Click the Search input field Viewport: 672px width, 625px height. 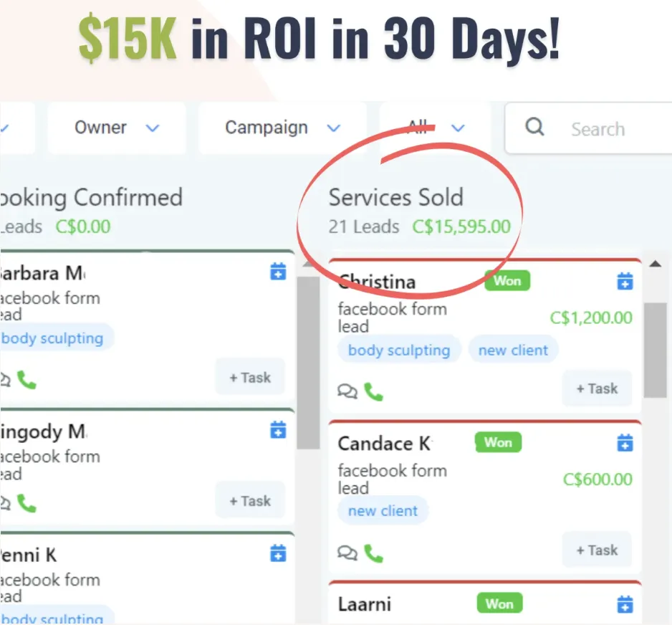tap(589, 128)
